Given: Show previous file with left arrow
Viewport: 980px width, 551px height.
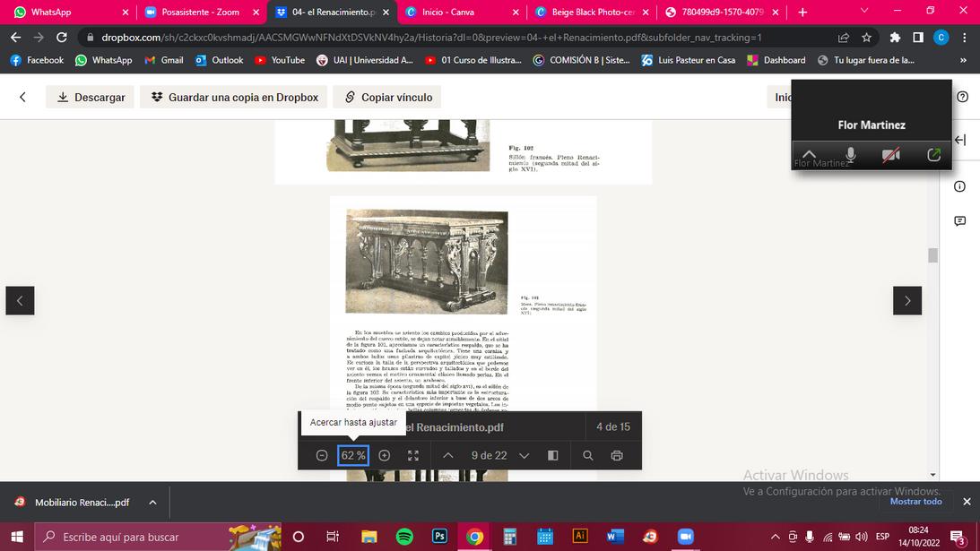Looking at the screenshot, I should click(20, 300).
